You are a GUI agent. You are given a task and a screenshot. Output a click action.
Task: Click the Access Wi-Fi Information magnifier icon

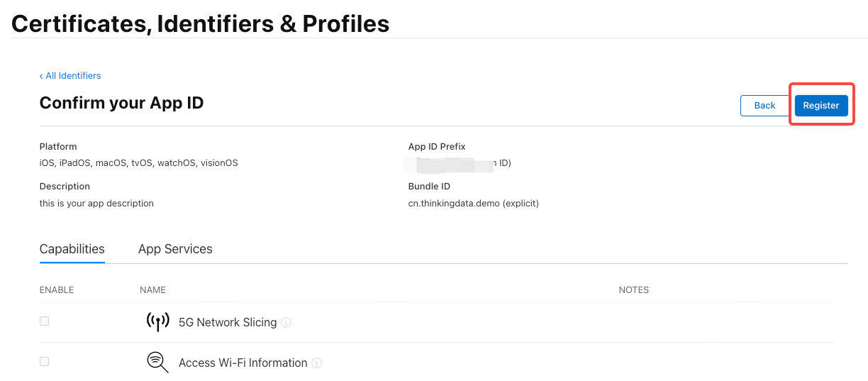point(157,362)
